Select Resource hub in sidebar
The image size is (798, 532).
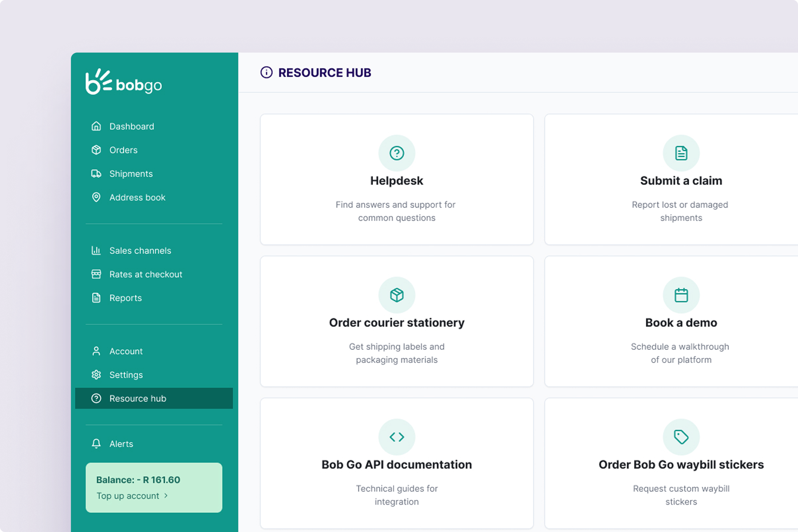click(138, 398)
